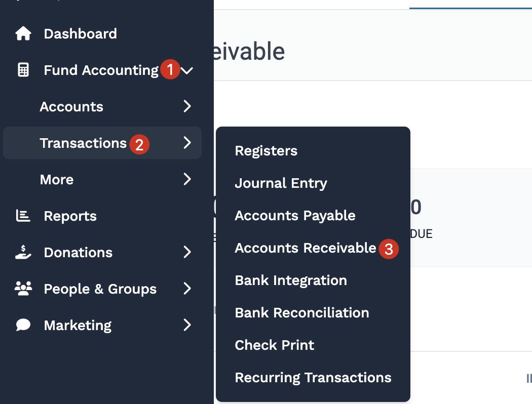Go to Bank Reconciliation

(x=302, y=313)
